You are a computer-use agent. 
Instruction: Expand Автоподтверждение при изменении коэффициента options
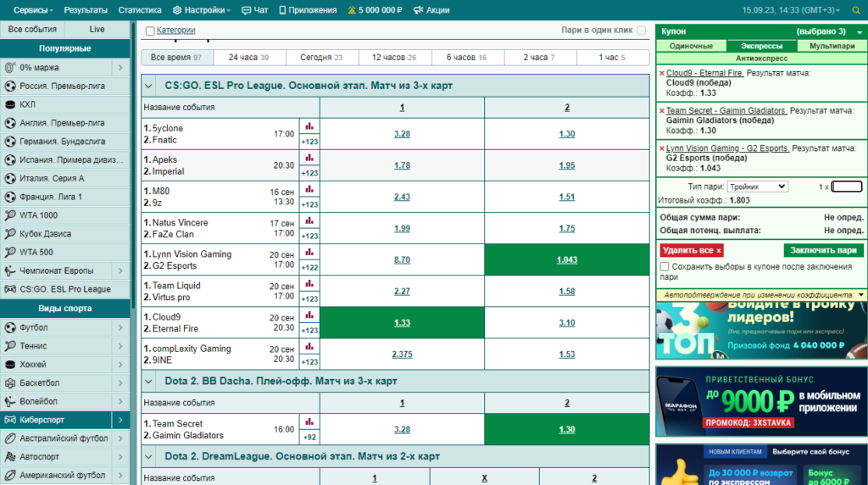[x=861, y=295]
